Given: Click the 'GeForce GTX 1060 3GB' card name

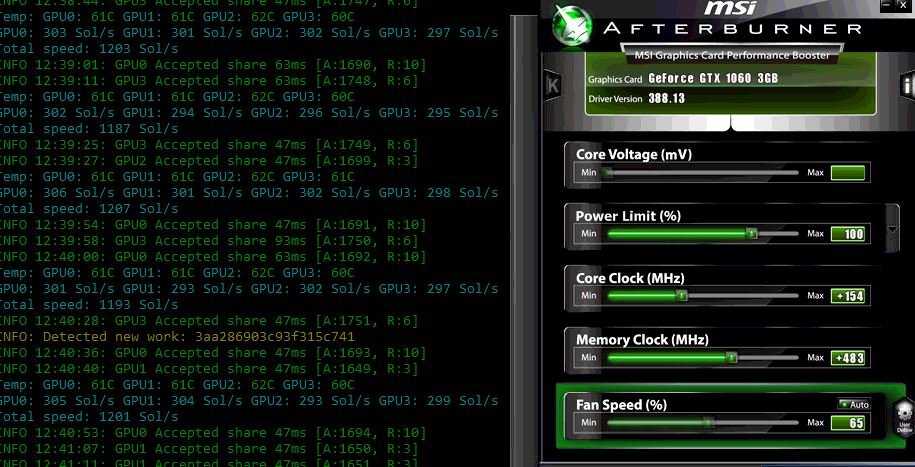Looking at the screenshot, I should pos(713,78).
